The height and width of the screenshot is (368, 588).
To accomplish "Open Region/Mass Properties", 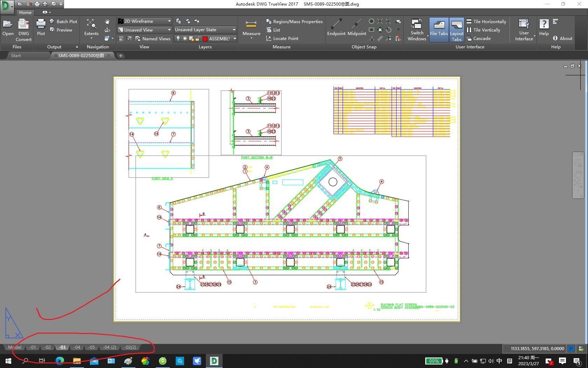I will pos(294,21).
